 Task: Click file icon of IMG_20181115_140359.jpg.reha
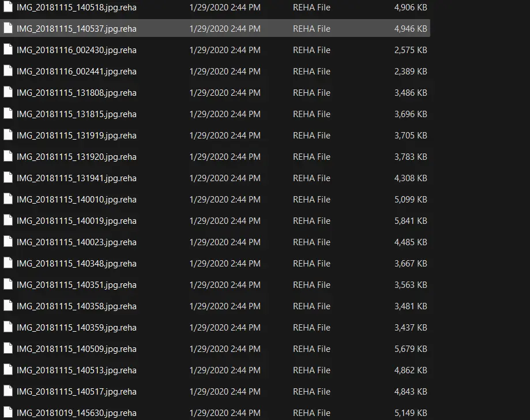click(8, 327)
